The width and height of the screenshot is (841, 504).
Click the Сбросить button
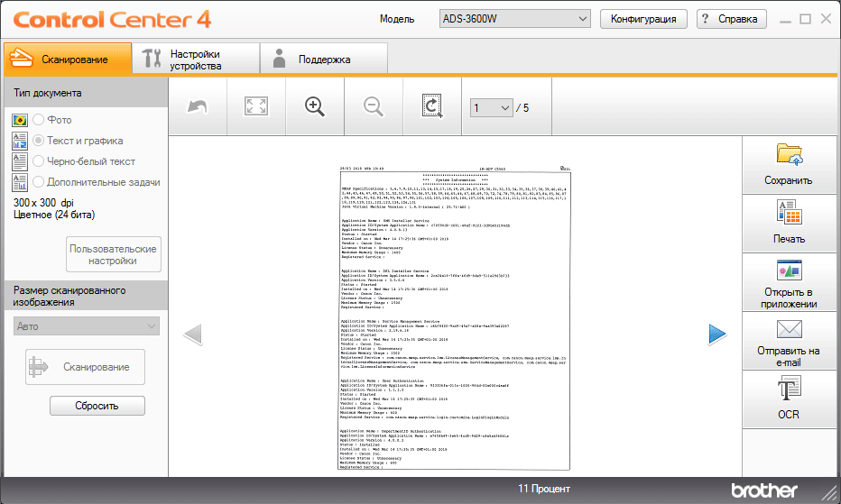click(x=97, y=406)
